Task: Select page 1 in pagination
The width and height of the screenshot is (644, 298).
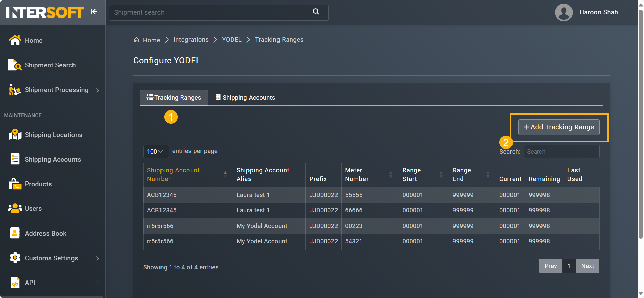Action: [x=569, y=266]
